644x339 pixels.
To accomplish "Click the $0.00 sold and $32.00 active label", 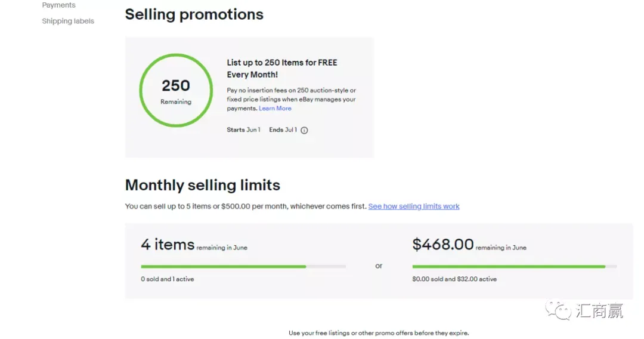I will 454,279.
